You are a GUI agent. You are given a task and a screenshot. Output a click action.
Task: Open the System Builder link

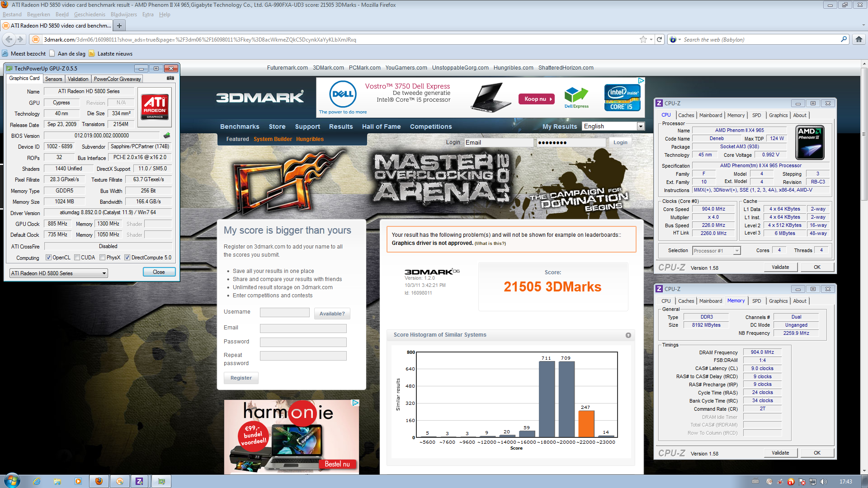[273, 139]
